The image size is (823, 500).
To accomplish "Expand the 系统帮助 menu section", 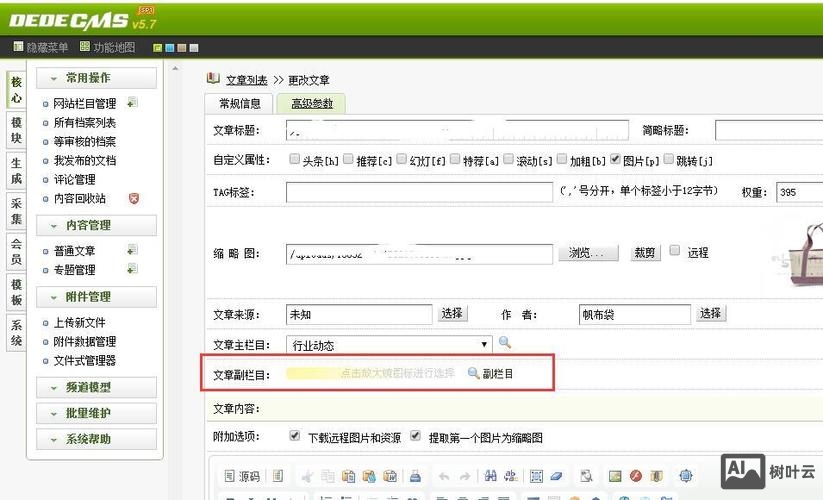I will [x=96, y=439].
